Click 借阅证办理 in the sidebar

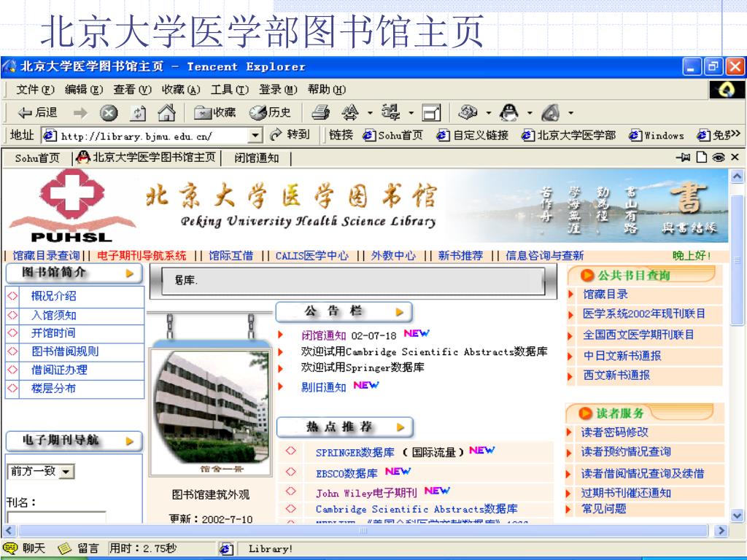click(59, 370)
